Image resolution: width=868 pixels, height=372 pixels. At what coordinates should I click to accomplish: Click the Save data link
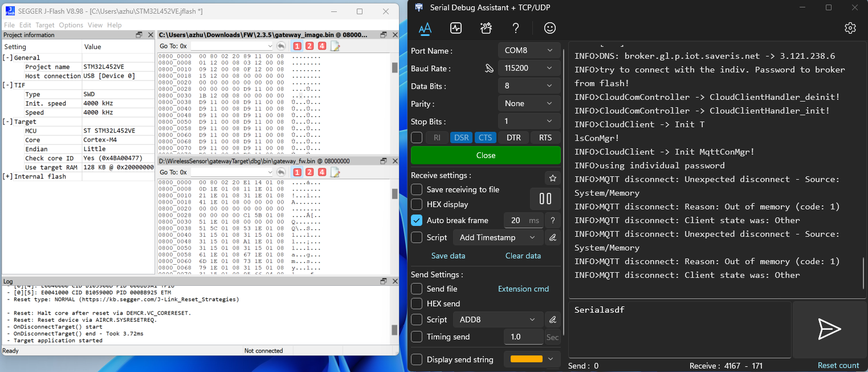[448, 256]
